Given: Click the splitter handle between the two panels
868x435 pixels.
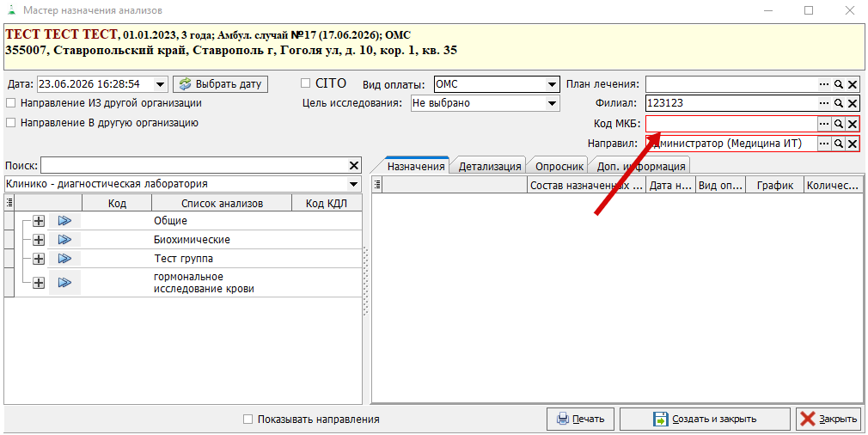Looking at the screenshot, I should (365, 281).
